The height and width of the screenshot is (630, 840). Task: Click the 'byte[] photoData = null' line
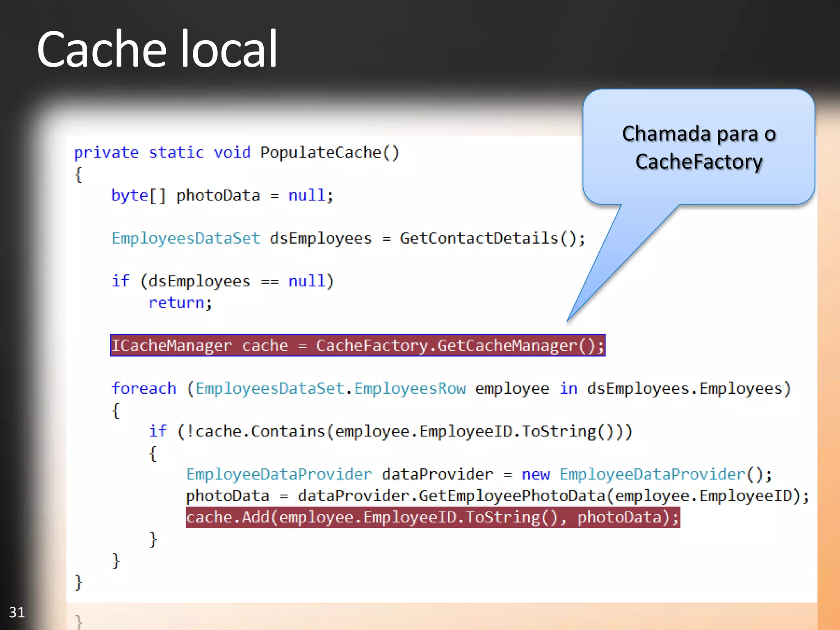(x=222, y=195)
